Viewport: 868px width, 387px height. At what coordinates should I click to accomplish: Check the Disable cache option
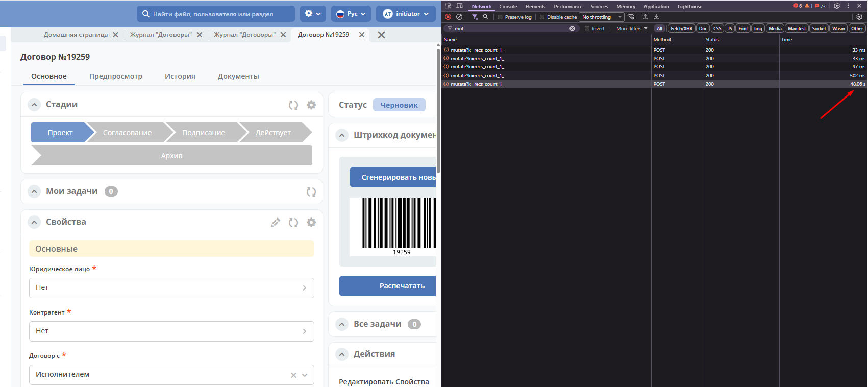542,17
